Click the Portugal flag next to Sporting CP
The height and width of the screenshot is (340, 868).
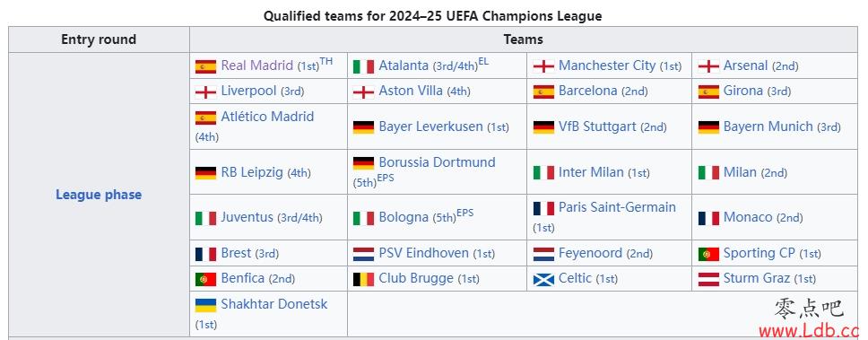click(x=708, y=254)
